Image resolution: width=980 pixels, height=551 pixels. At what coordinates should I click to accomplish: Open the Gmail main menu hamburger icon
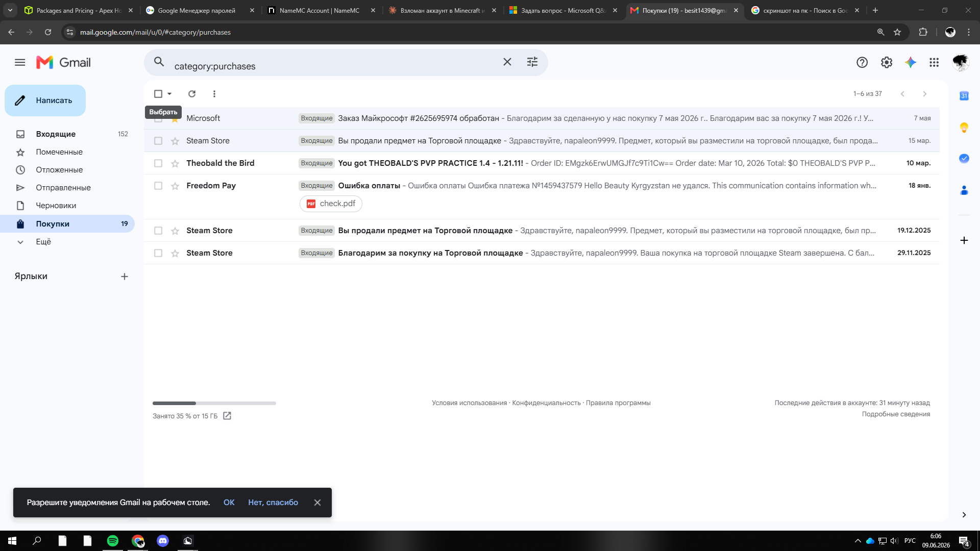pyautogui.click(x=20, y=62)
